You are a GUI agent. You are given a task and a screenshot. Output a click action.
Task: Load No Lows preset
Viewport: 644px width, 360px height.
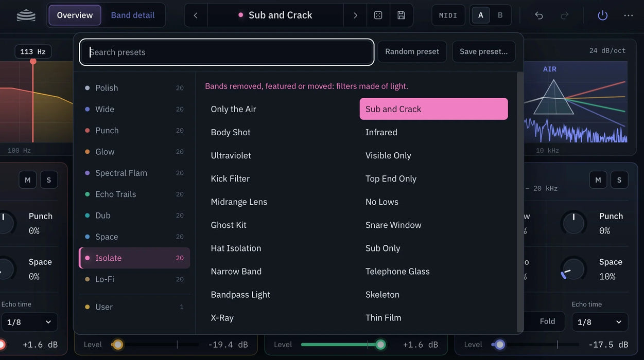(x=433, y=202)
